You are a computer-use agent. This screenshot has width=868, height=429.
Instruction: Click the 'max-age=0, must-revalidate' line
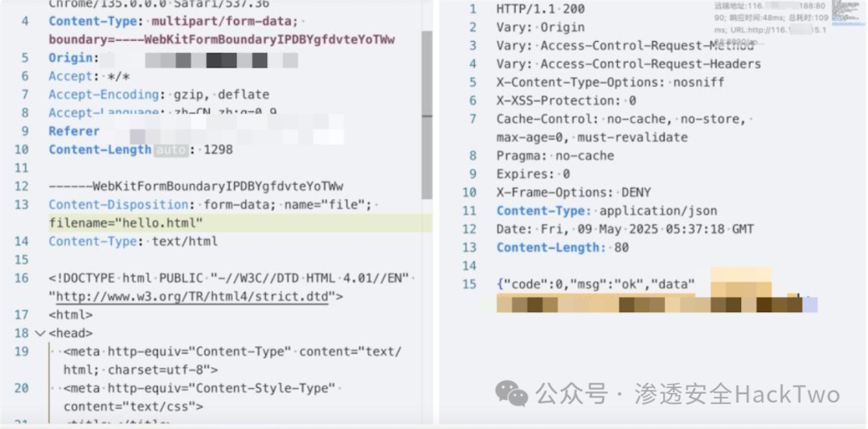592,137
